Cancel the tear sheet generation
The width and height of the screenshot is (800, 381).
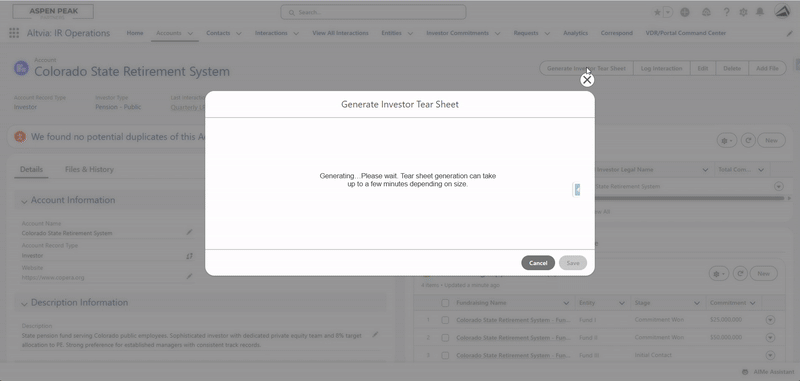538,263
